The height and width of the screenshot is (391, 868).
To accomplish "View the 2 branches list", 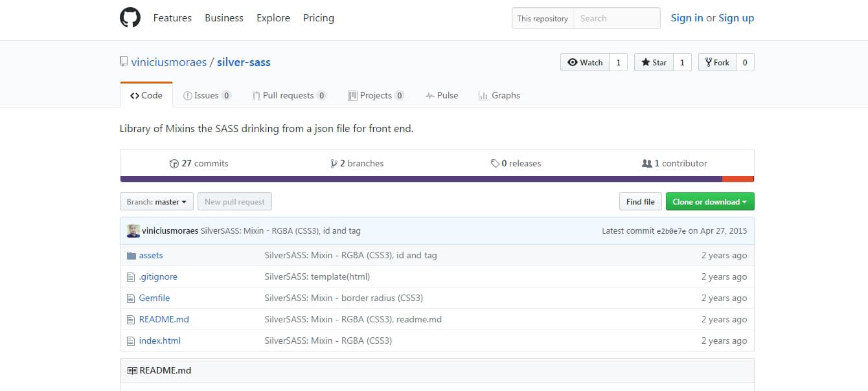I will pos(357,163).
